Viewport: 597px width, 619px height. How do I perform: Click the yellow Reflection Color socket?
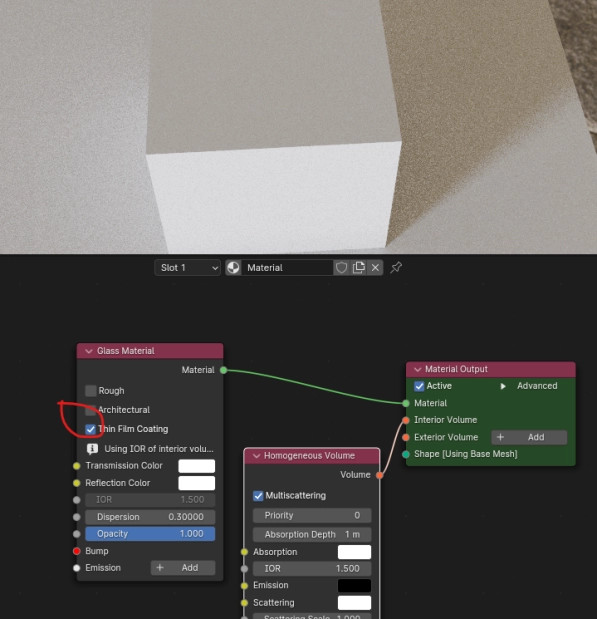coord(77,483)
